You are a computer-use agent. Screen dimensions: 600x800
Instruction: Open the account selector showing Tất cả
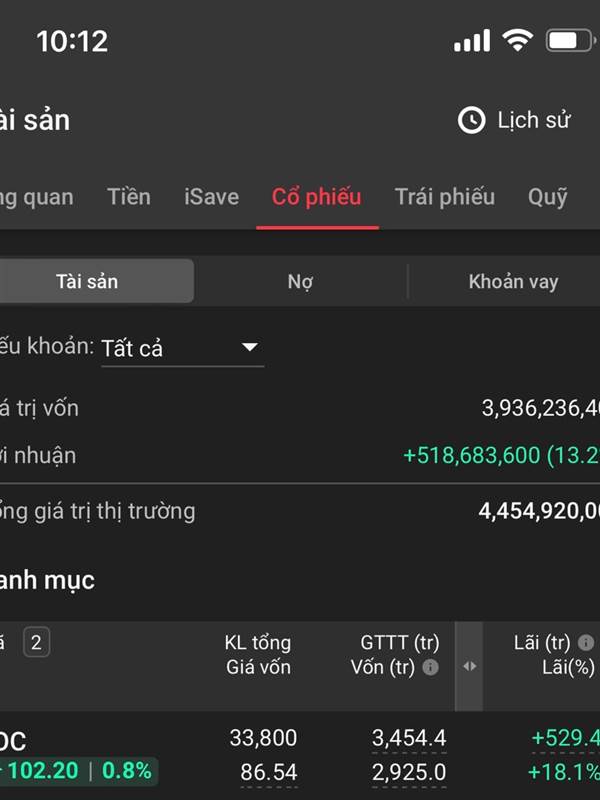(x=183, y=348)
